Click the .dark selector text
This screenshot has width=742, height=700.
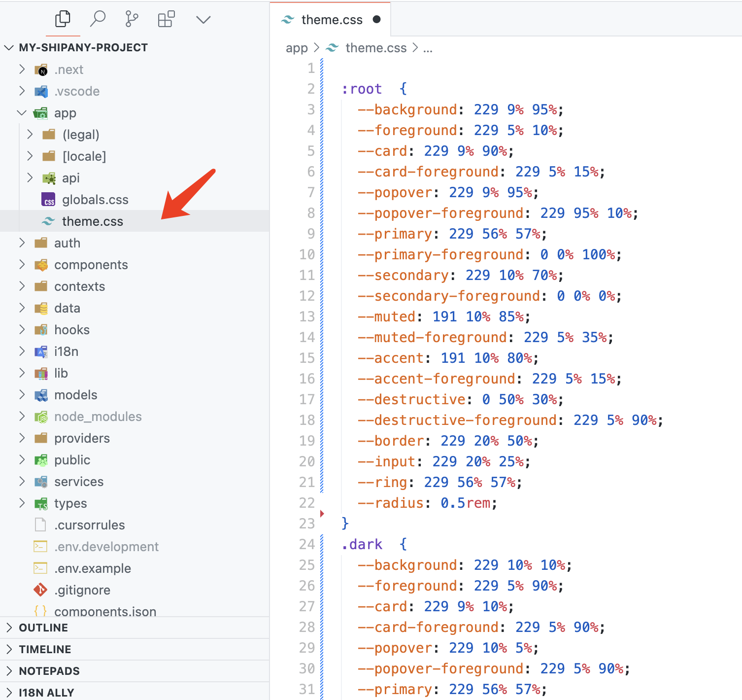click(x=362, y=544)
